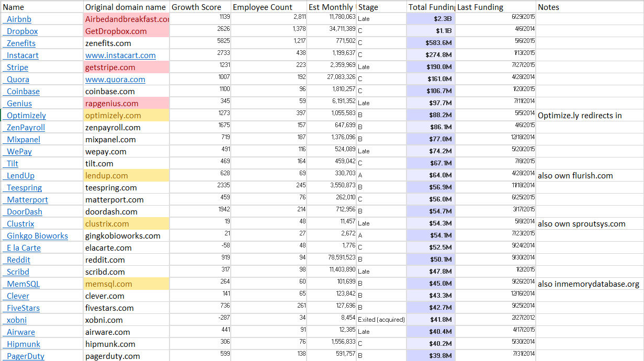Select the lendup.com domain cell
Image resolution: width=644 pixels, height=361 pixels.
(x=126, y=176)
